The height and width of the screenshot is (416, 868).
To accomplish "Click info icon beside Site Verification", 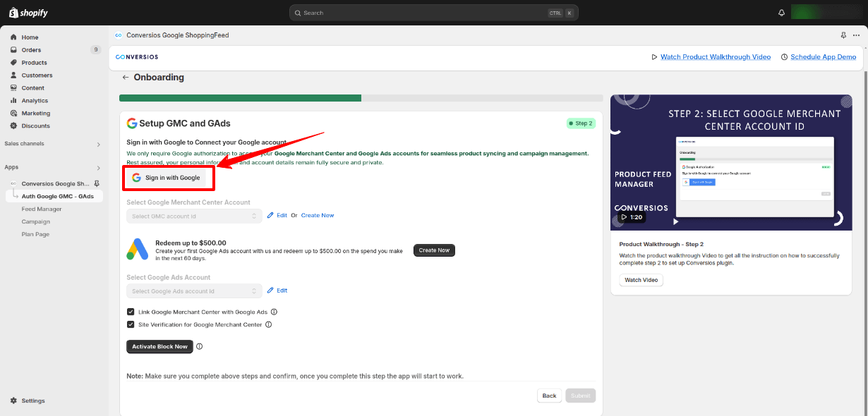I will click(269, 325).
